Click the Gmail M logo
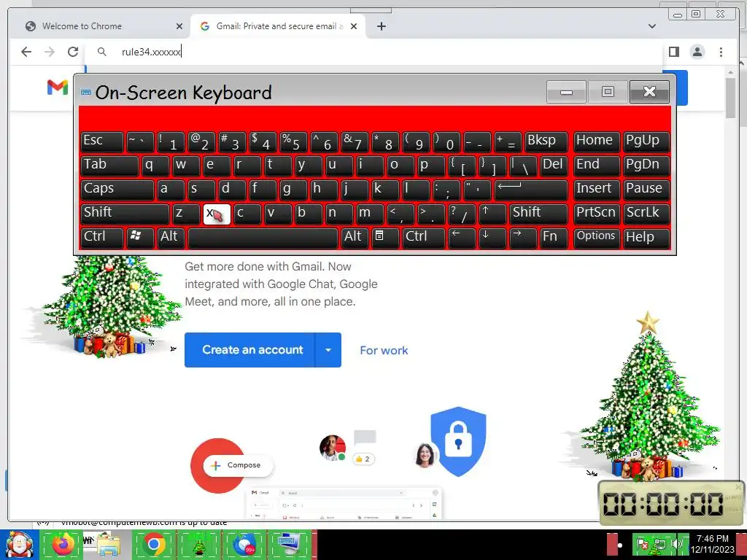 point(57,87)
